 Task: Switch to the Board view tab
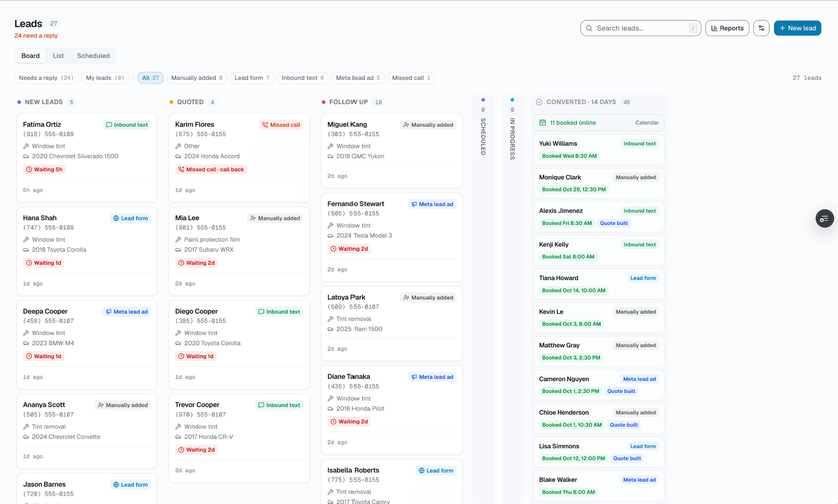pos(31,56)
